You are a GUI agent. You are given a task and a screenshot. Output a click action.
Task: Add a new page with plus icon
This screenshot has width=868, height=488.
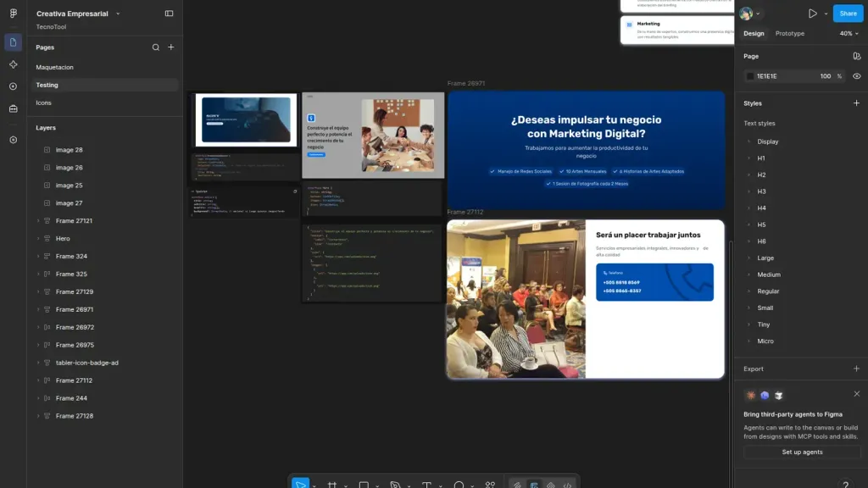(x=171, y=47)
